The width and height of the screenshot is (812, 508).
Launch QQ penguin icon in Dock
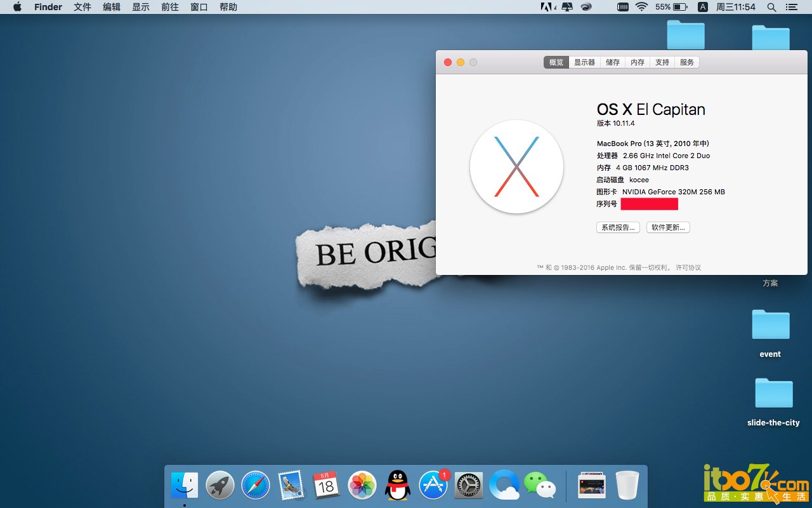398,486
